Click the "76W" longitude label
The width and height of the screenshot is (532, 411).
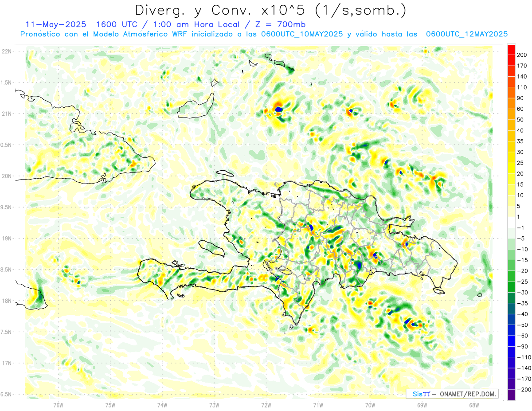pos(58,404)
